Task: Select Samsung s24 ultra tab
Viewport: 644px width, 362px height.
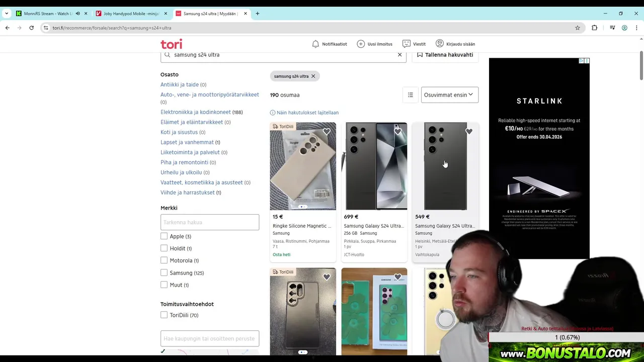Action: click(x=210, y=14)
